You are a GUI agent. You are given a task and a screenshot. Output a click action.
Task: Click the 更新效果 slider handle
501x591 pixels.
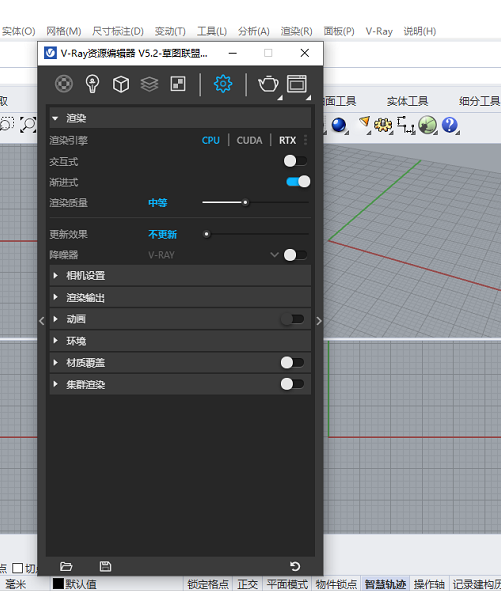206,234
